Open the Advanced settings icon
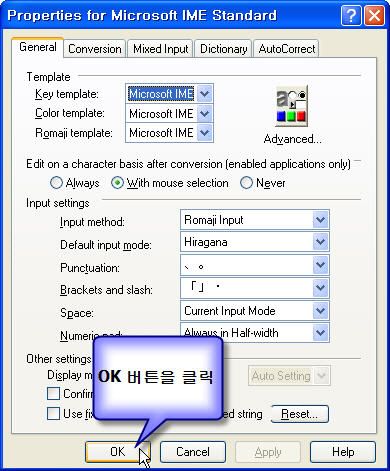This screenshot has height=471, width=390. [292, 107]
